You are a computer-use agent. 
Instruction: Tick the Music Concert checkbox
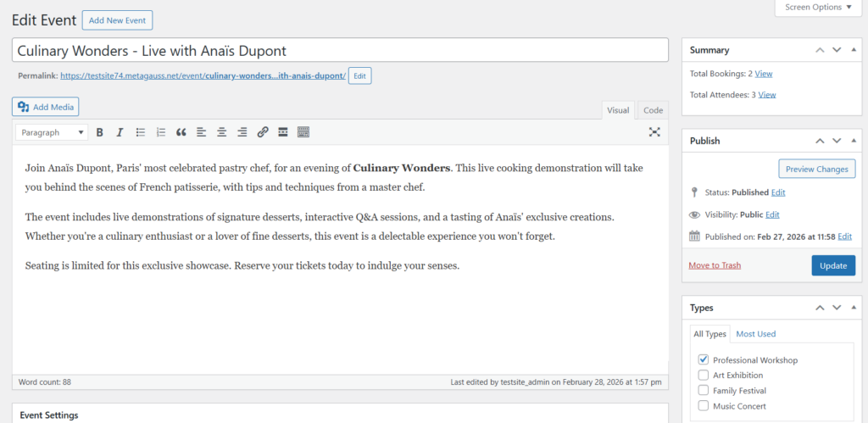click(x=704, y=406)
